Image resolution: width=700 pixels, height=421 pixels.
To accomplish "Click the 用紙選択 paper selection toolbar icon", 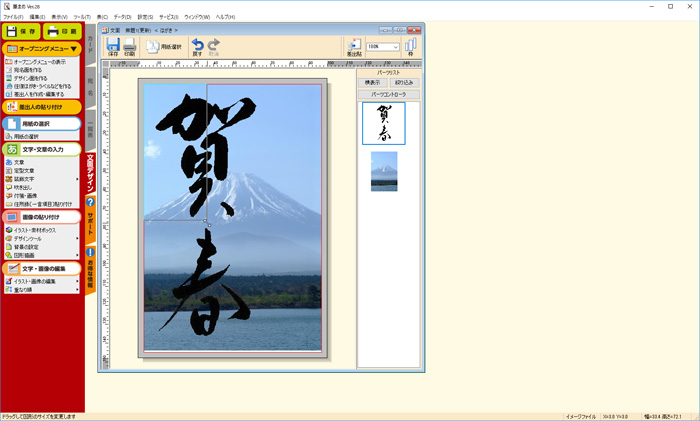I will tap(166, 46).
